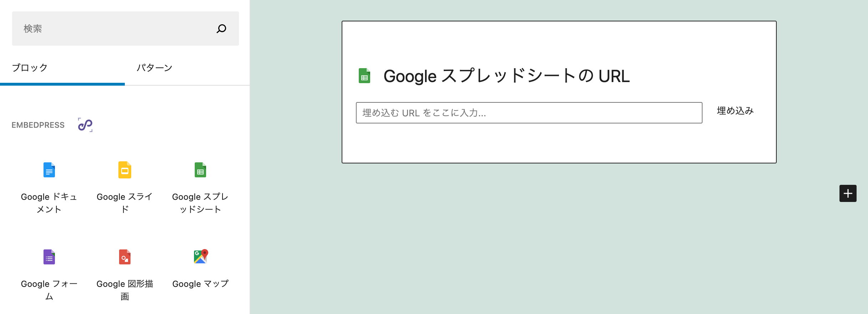Click the EmbedPress logo icon
The height and width of the screenshot is (314, 868).
pyautogui.click(x=85, y=125)
